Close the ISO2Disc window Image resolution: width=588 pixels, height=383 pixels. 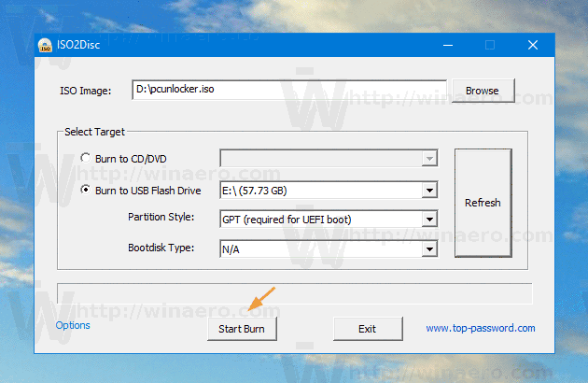(x=533, y=45)
